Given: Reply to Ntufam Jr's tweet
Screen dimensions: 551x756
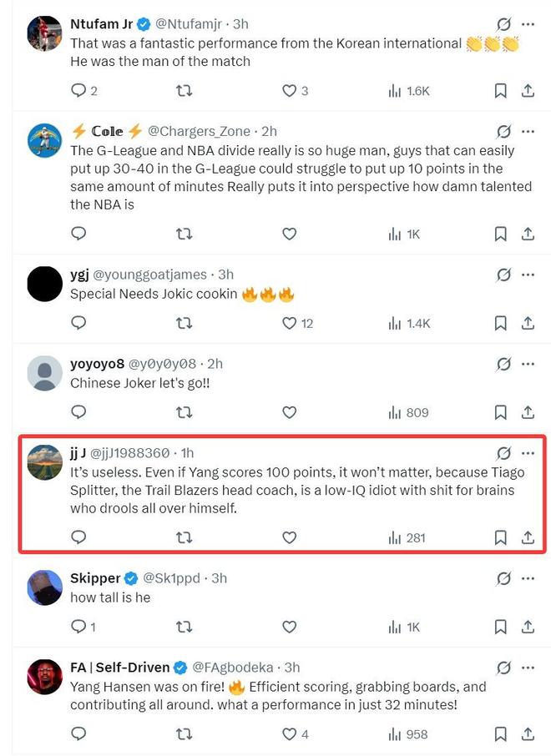Looking at the screenshot, I should (78, 91).
